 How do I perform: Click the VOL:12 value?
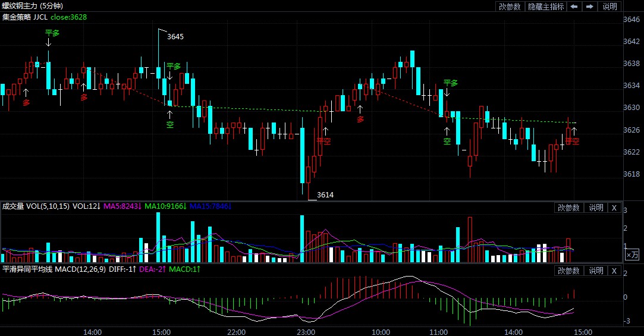(86, 206)
